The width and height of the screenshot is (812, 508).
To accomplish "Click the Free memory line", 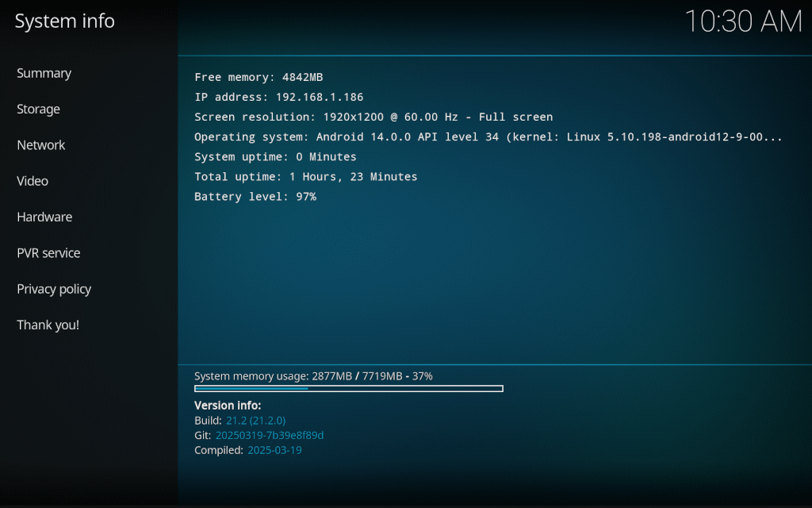I will 259,77.
